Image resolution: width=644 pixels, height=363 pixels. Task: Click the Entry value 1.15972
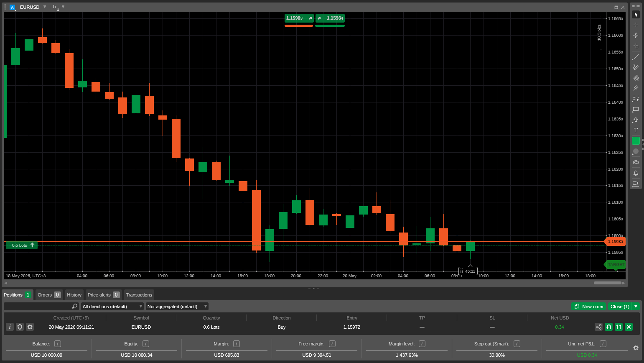352,327
